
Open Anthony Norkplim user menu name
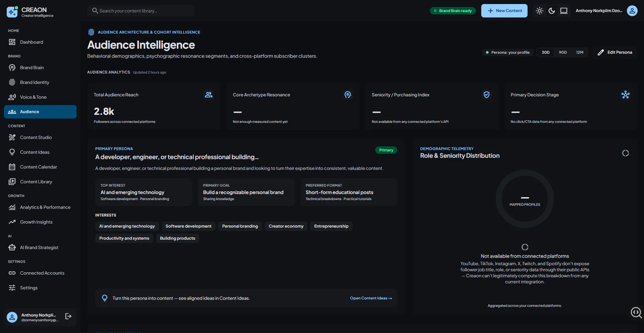(599, 11)
